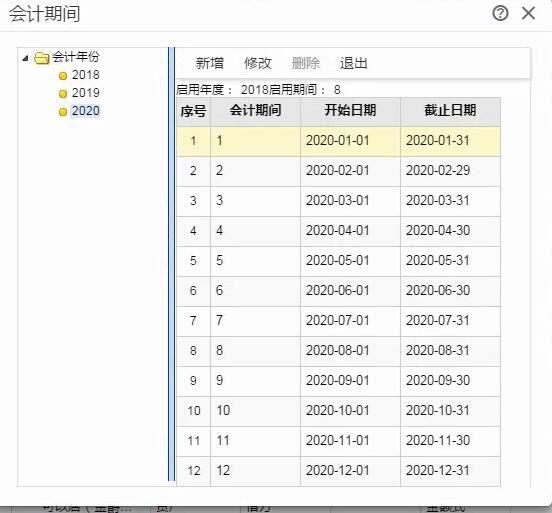This screenshot has height=513, width=552.
Task: Open the help question mark icon
Action: coord(500,13)
